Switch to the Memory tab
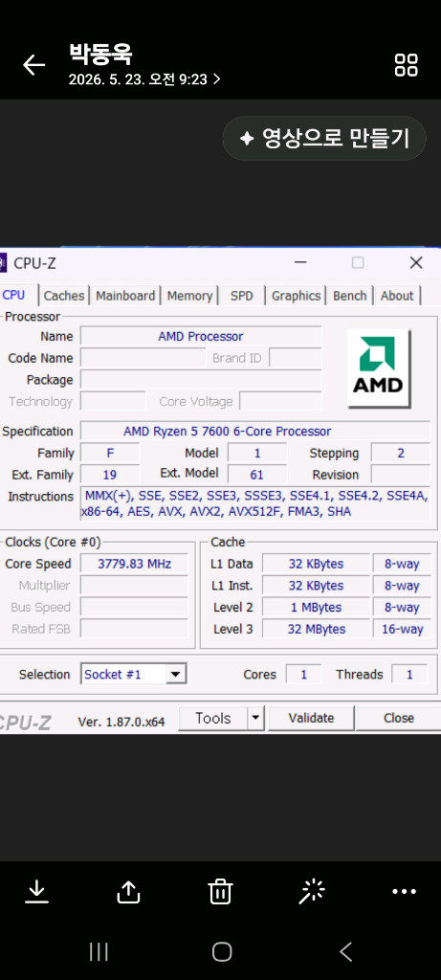This screenshot has width=441, height=980. coord(189,296)
